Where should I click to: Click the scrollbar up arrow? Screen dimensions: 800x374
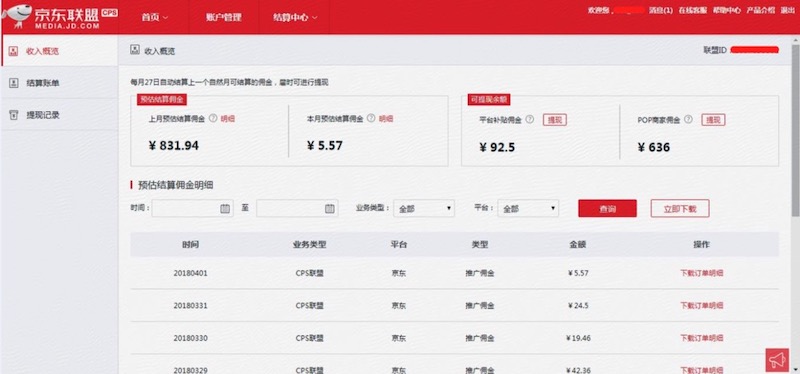click(795, 39)
